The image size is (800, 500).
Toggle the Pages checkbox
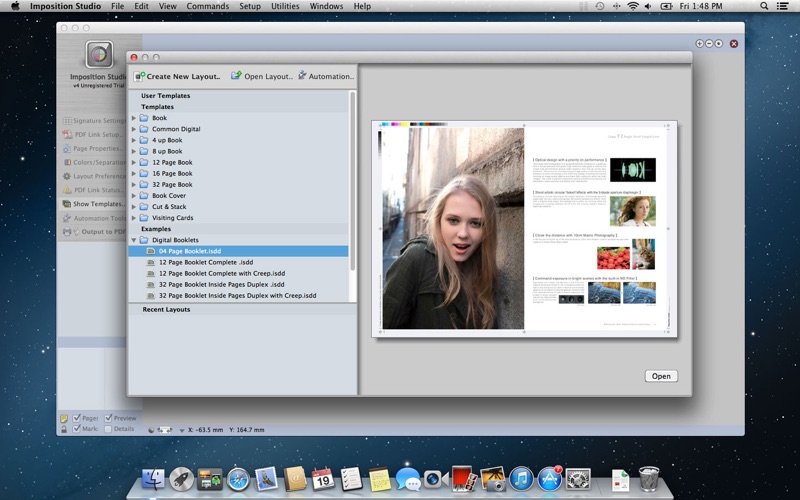(77, 417)
